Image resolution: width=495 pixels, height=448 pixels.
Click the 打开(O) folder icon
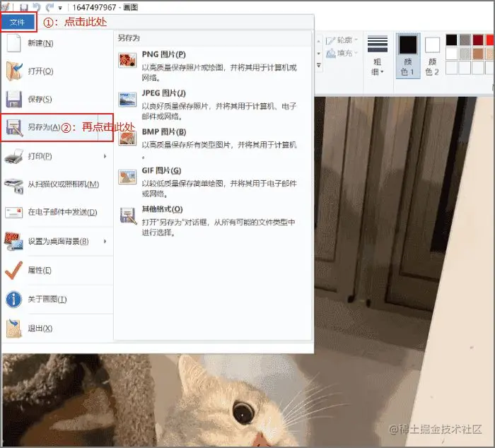click(x=14, y=71)
